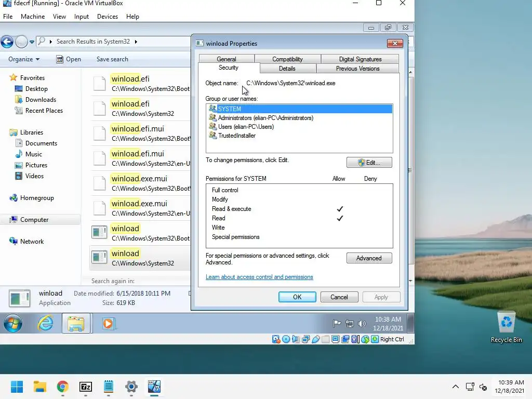Click the VirtualBox network adapters status icon
Screen dimensions: 532x399
305,339
